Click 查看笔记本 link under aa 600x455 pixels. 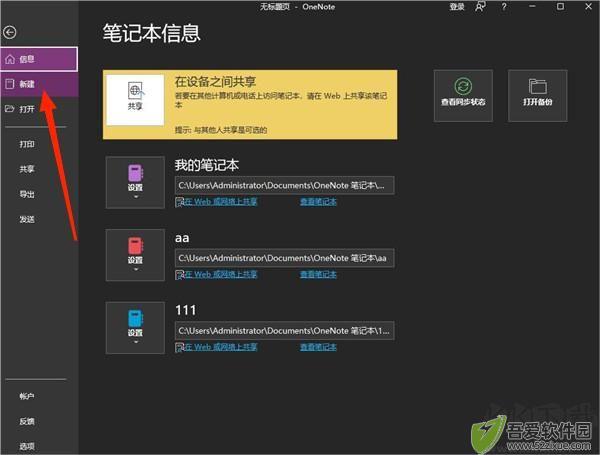pos(318,274)
